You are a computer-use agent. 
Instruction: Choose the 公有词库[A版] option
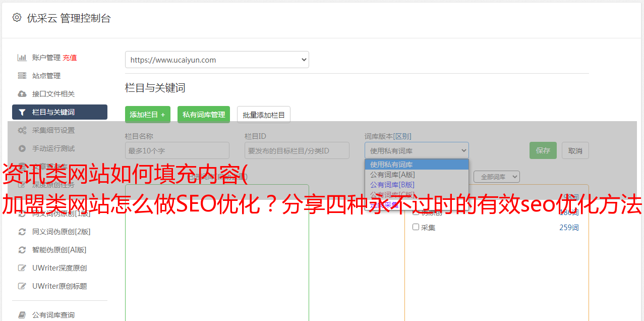click(417, 175)
